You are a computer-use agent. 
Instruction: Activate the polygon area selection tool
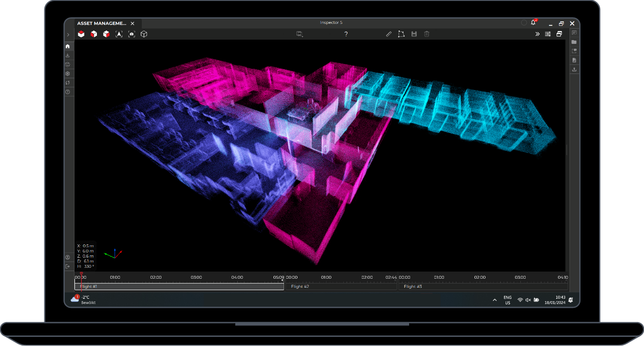click(401, 34)
